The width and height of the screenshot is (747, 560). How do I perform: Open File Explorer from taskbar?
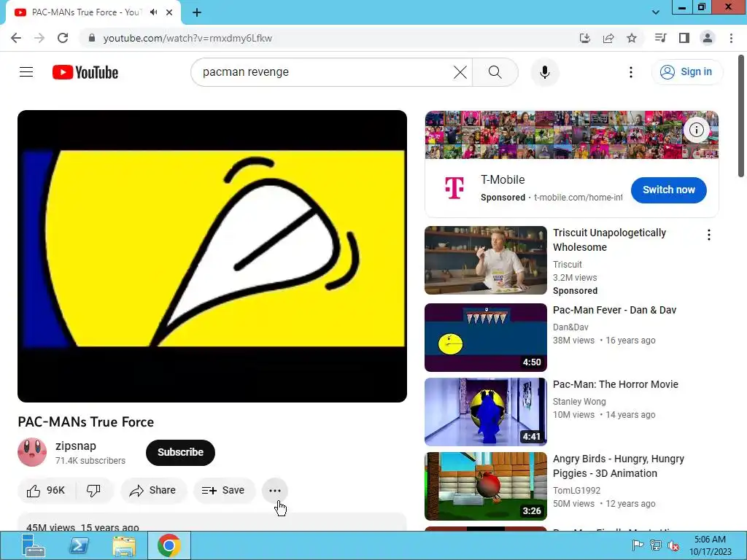(x=124, y=545)
